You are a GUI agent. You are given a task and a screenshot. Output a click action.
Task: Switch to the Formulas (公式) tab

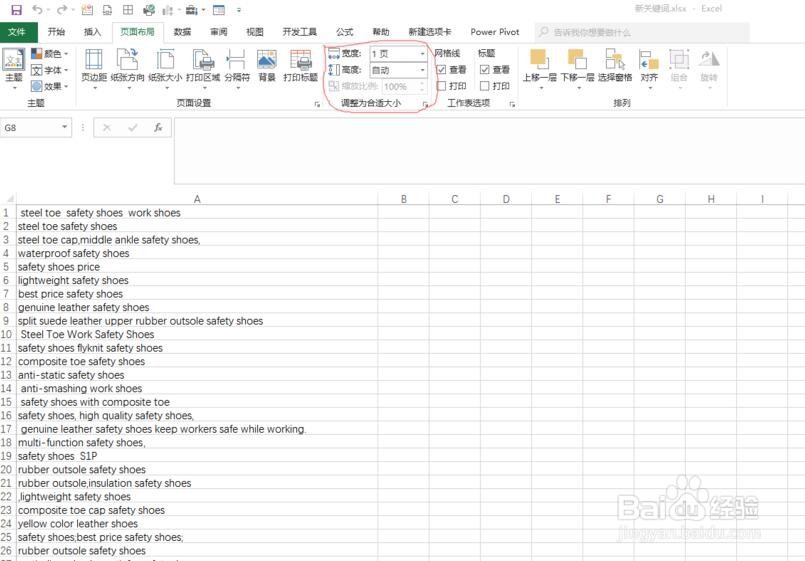point(344,32)
